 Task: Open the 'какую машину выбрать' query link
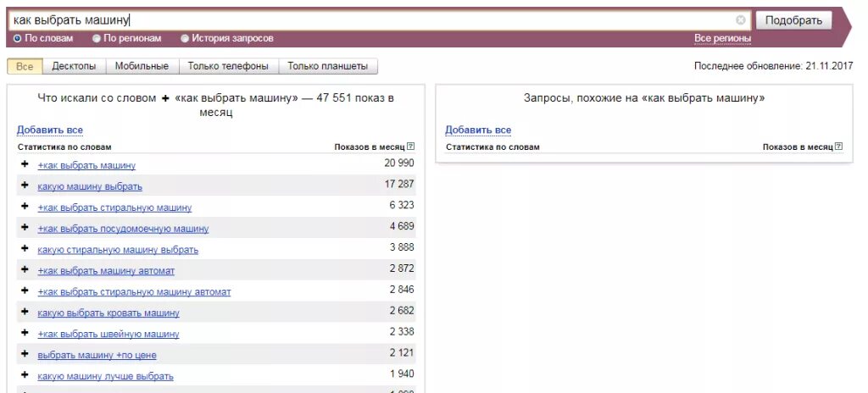pyautogui.click(x=90, y=186)
